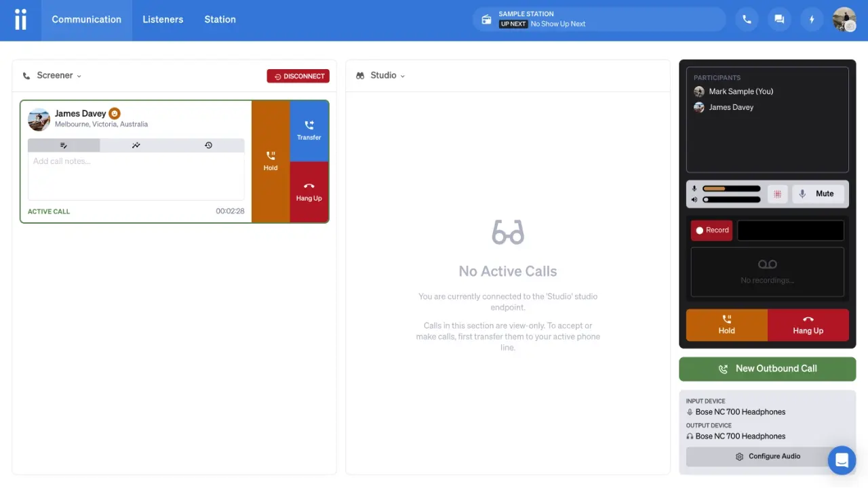Click the New Outbound Call button

(767, 369)
